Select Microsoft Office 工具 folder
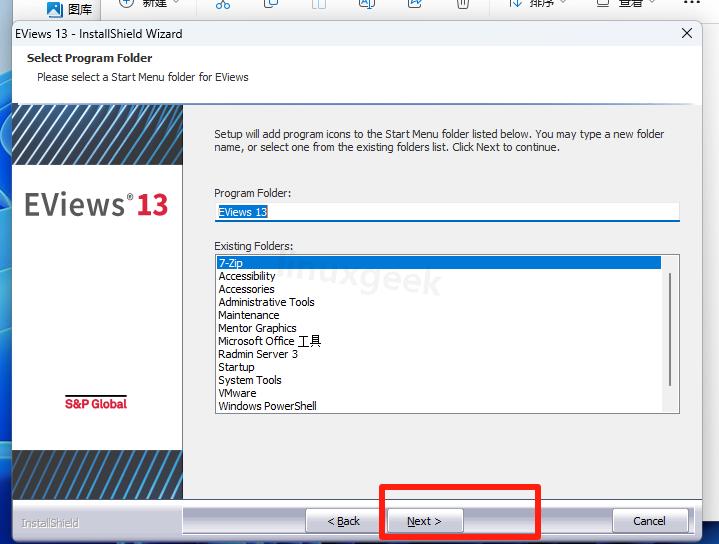Viewport: 719px width, 544px height. point(269,341)
